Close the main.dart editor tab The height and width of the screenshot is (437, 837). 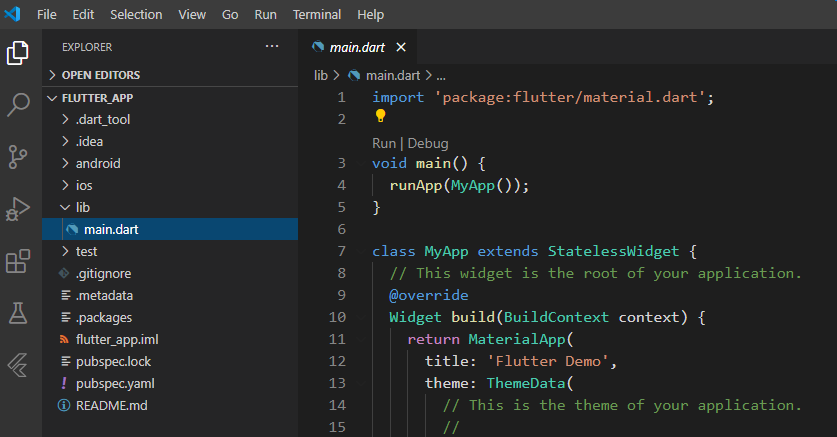click(x=401, y=47)
